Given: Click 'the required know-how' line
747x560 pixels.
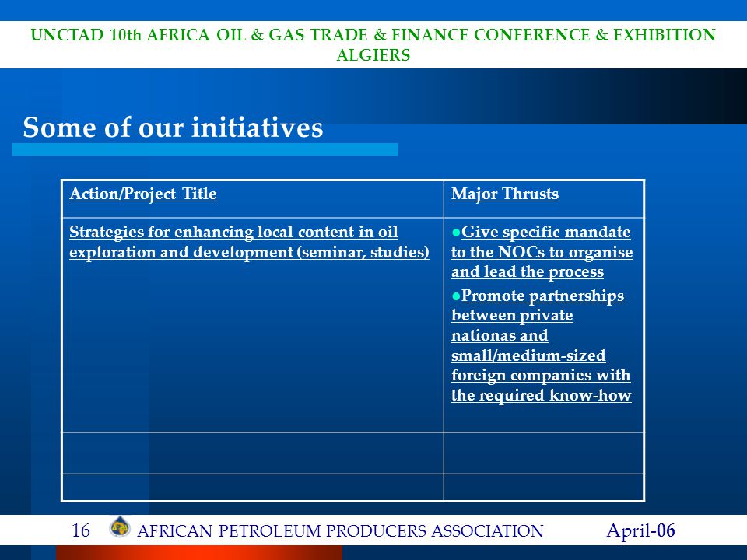Looking at the screenshot, I should (542, 395).
